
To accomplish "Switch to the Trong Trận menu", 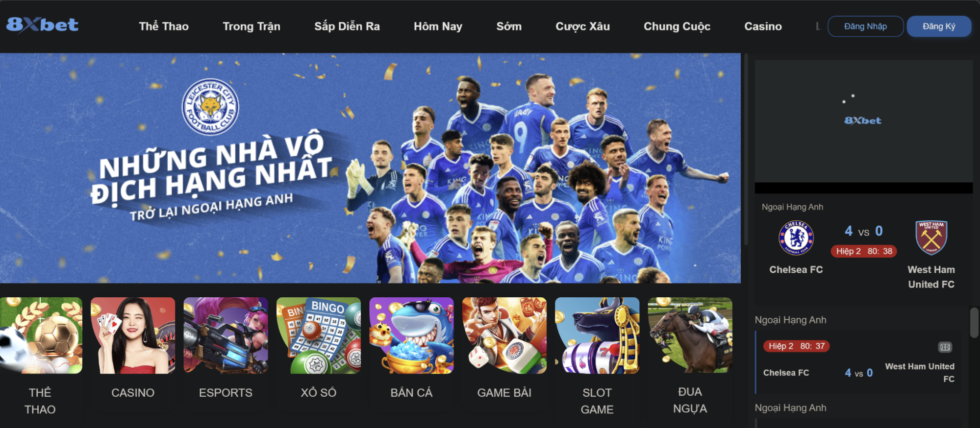I will (x=251, y=26).
